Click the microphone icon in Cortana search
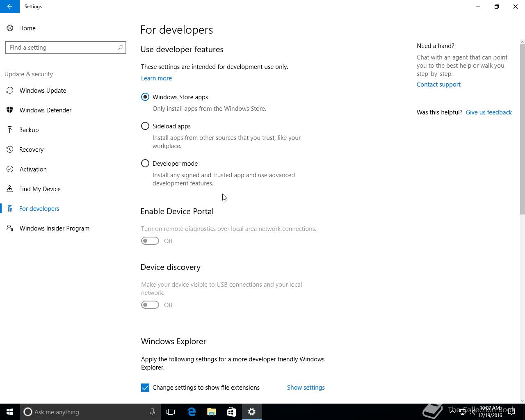This screenshot has width=525, height=420. (152, 412)
